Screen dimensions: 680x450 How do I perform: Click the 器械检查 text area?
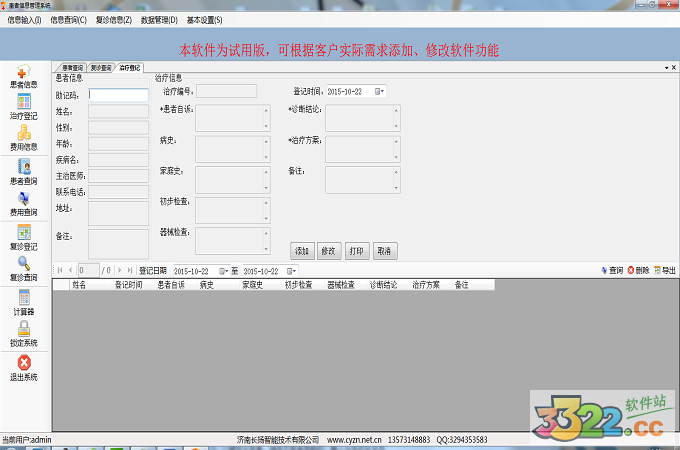233,241
